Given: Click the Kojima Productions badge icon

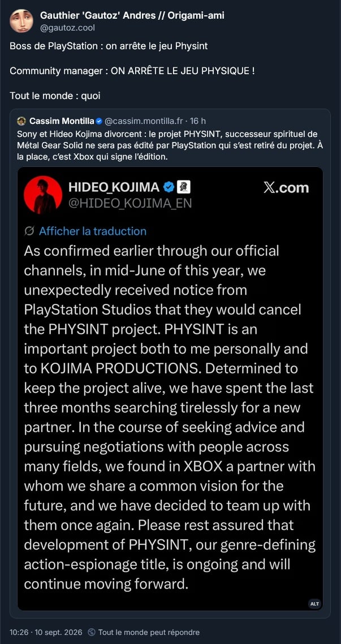Looking at the screenshot, I should coord(183,188).
